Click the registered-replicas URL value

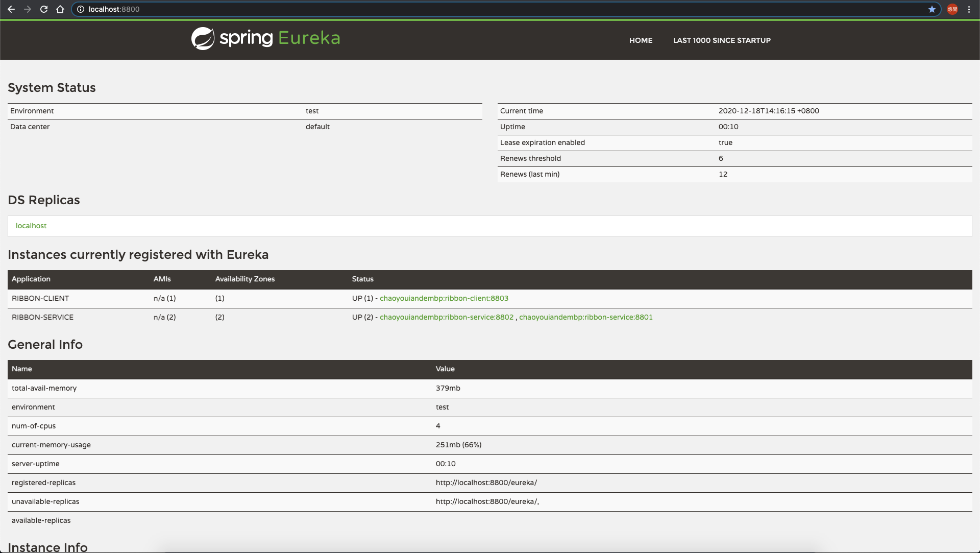click(x=486, y=483)
